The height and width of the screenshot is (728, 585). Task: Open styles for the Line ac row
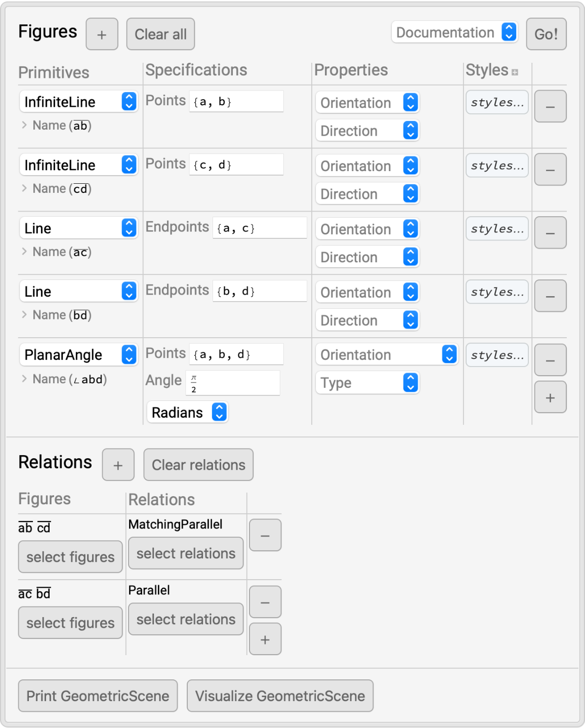point(497,229)
